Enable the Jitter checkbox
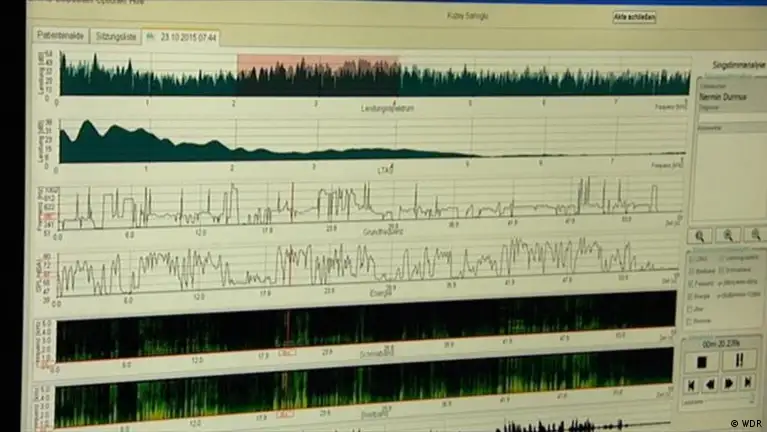 691,309
